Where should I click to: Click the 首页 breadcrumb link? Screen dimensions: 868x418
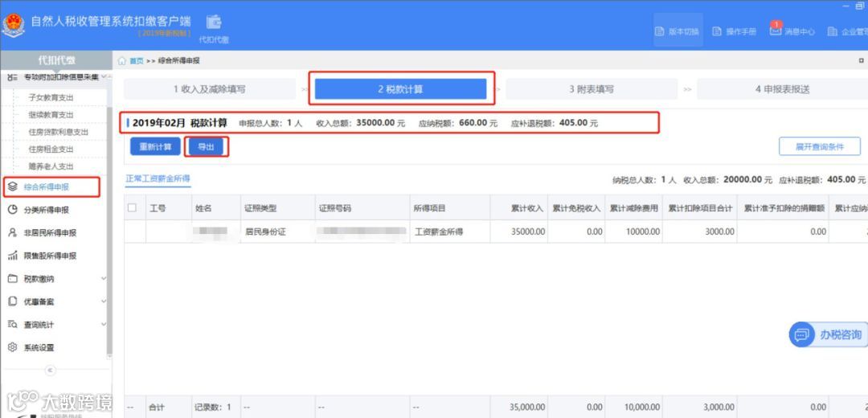tap(136, 61)
